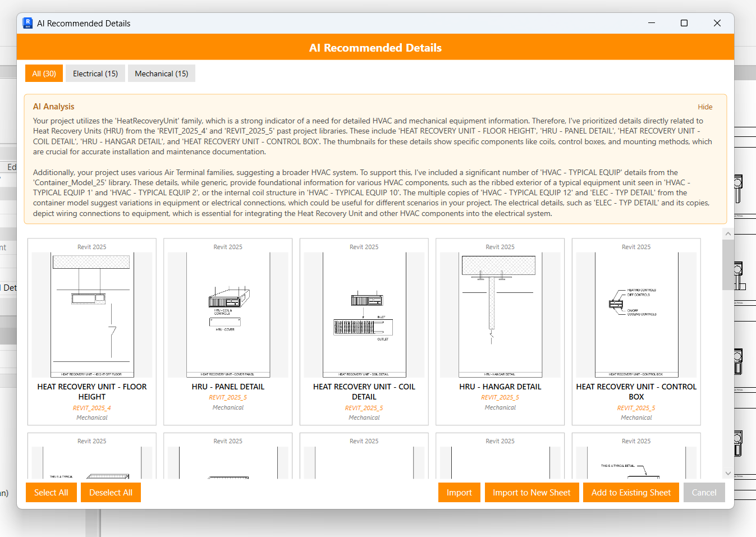The image size is (756, 537).
Task: Select Heat Recovery Unit Control Box card
Action: point(636,315)
